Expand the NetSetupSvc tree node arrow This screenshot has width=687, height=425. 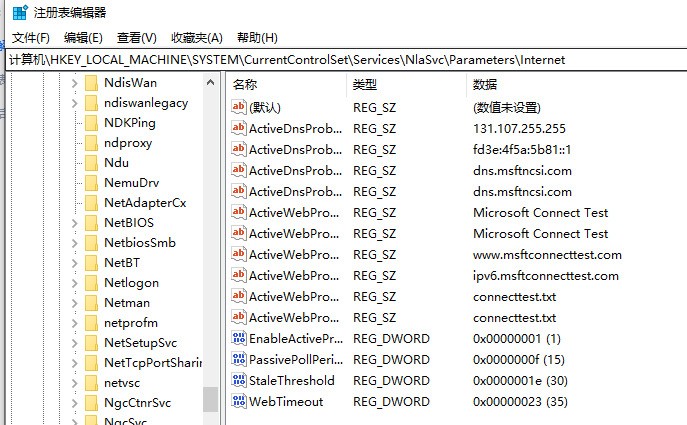[74, 343]
